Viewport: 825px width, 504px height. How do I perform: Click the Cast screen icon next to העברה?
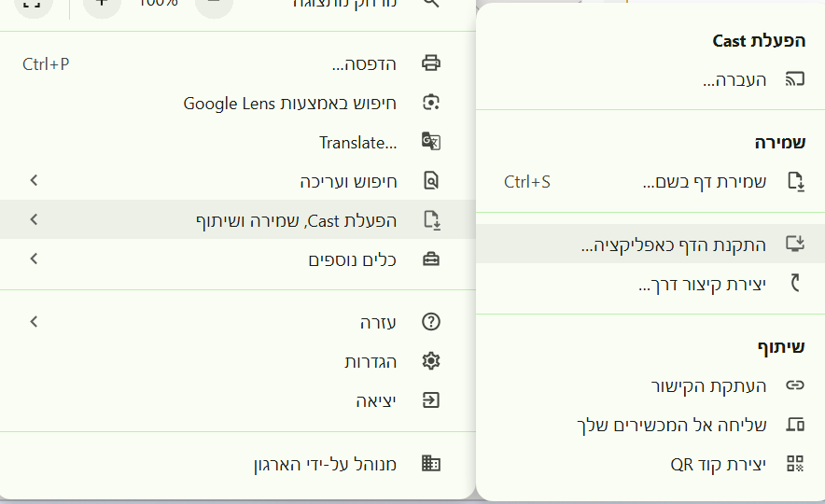coord(795,79)
